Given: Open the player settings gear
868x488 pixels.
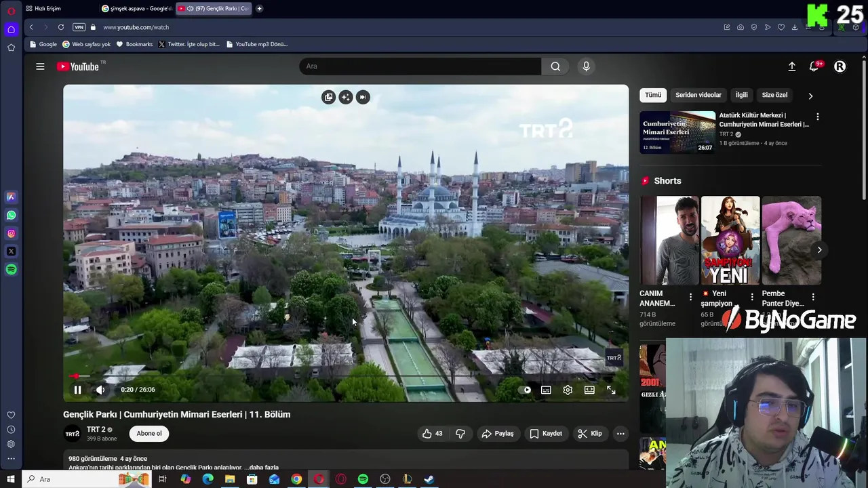Looking at the screenshot, I should tap(568, 390).
